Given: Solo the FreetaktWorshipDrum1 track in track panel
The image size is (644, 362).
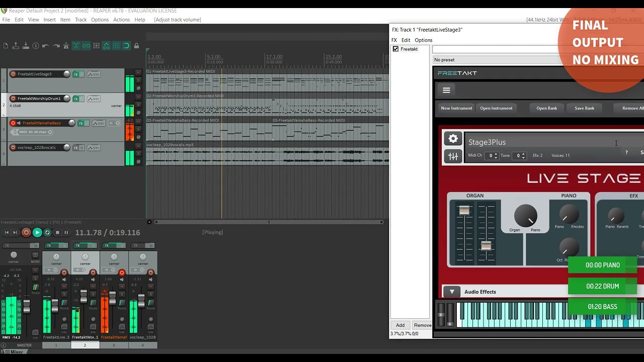Looking at the screenshot, I should pos(138,105).
